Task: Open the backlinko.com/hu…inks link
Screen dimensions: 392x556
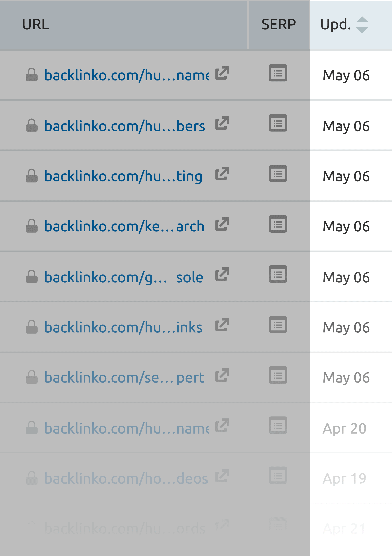Action: [123, 327]
